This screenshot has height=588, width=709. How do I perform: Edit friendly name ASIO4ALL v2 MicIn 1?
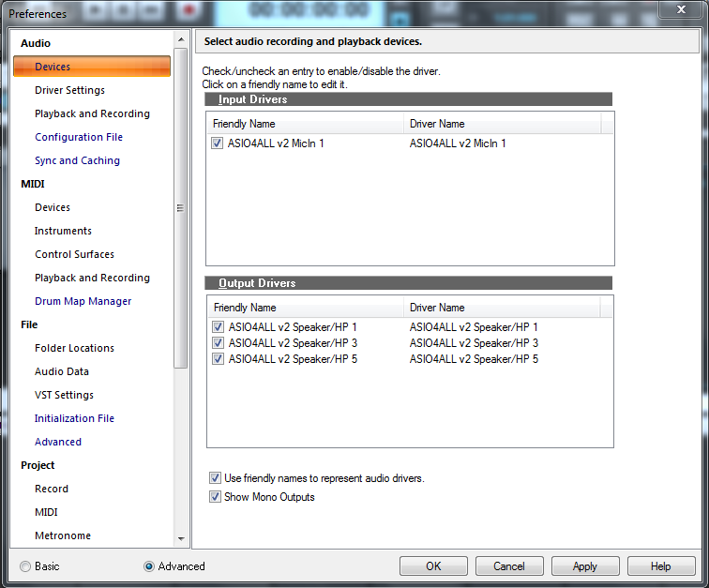[276, 143]
